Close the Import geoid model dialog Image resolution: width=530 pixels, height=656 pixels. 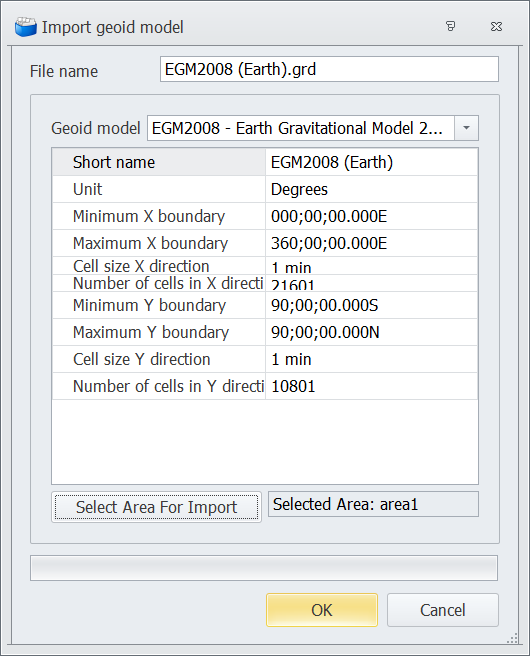tap(496, 26)
